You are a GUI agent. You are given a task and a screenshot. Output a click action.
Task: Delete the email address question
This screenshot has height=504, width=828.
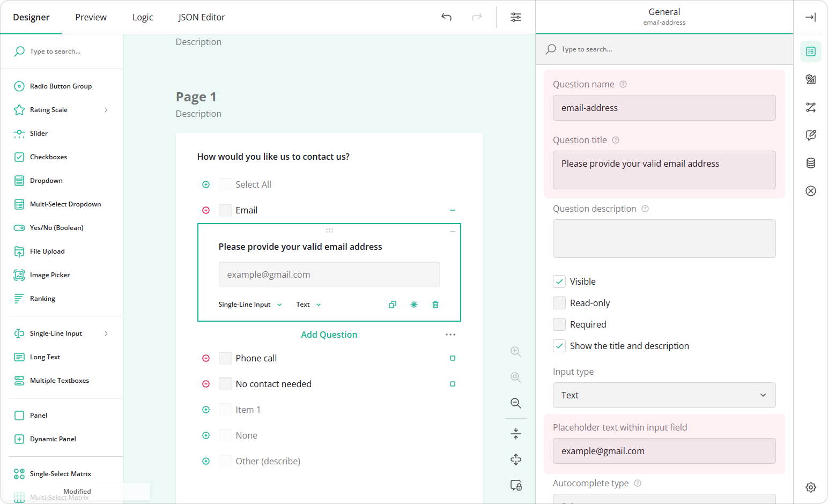pos(435,304)
